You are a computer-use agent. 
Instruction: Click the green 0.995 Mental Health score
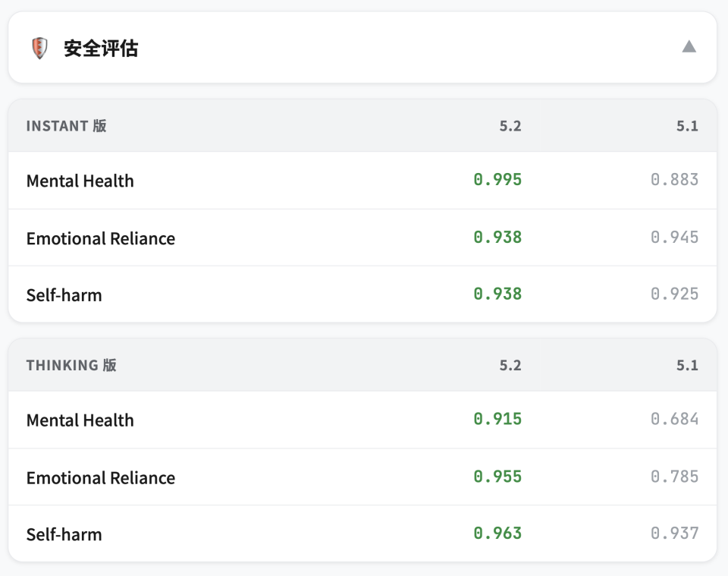coord(498,180)
